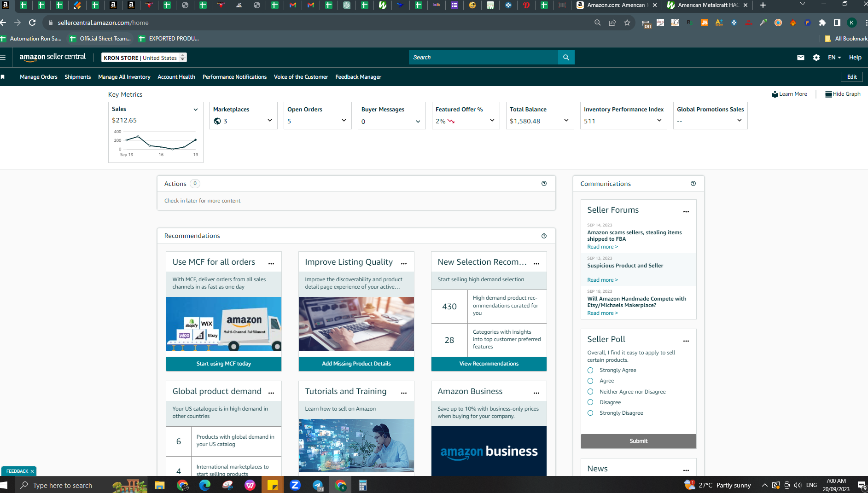Open the Tutorials and Training thumbnail image
Image resolution: width=868 pixels, height=493 pixels.
coord(356,446)
